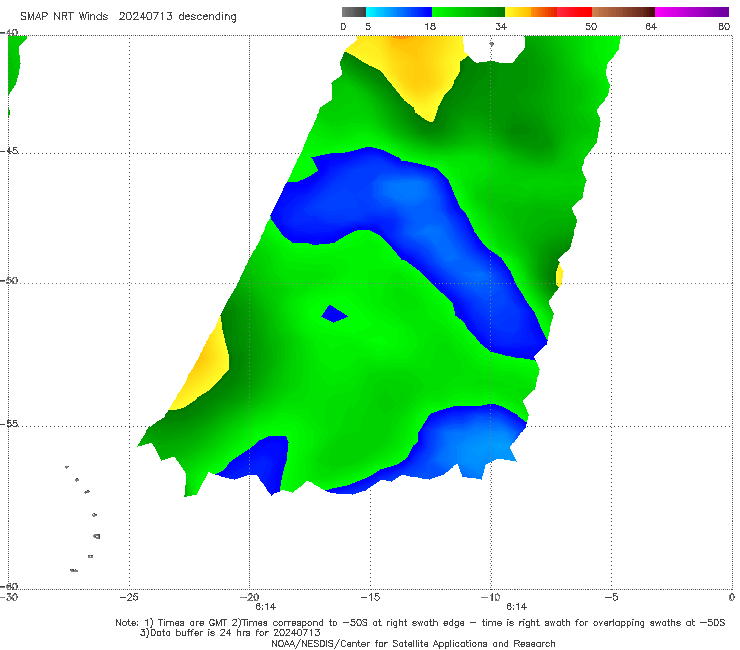Image resolution: width=740 pixels, height=650 pixels.
Task: Click the color bar label '5'
Action: pos(368,26)
